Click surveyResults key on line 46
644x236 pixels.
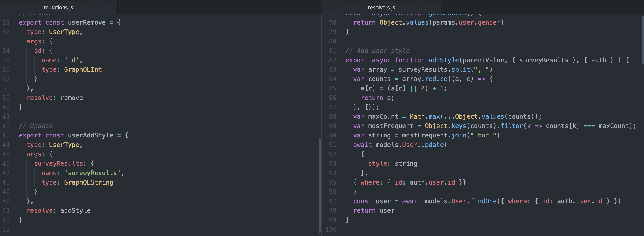tap(59, 164)
